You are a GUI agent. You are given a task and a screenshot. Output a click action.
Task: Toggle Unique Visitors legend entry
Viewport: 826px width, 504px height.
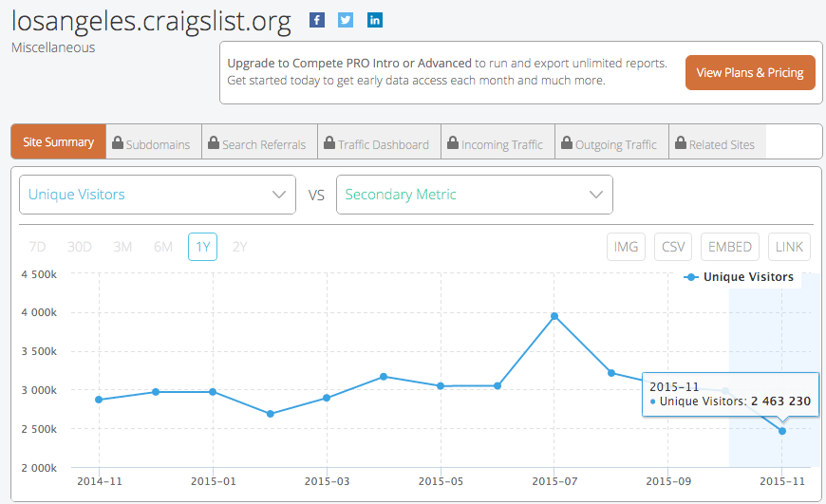tap(738, 277)
